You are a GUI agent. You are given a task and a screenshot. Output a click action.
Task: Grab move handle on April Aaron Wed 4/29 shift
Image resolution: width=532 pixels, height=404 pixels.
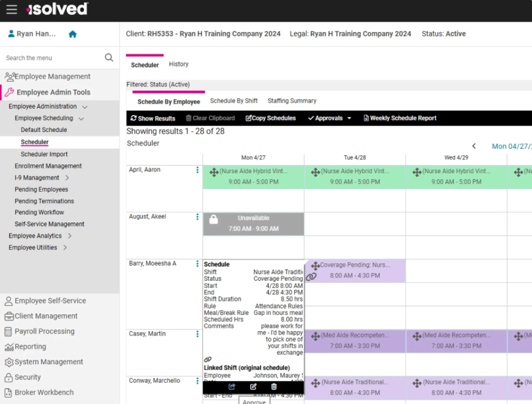[x=417, y=172]
